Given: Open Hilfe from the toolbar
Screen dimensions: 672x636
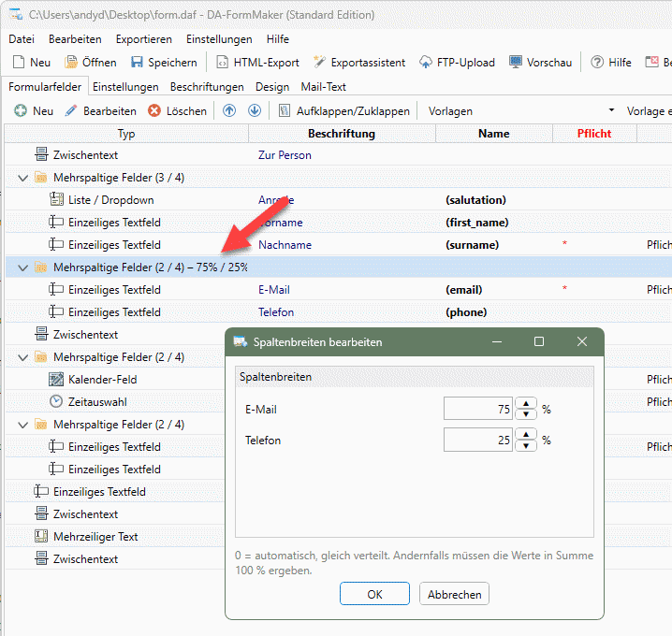Looking at the screenshot, I should (611, 62).
